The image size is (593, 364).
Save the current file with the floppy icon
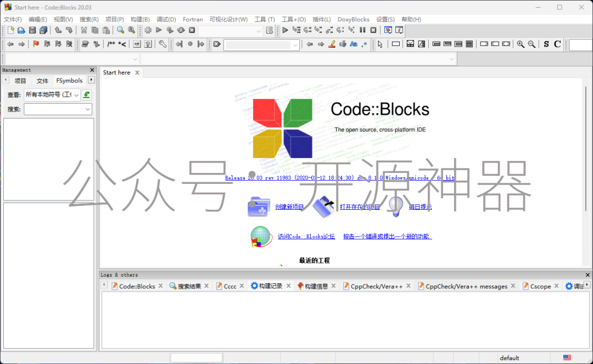point(32,30)
